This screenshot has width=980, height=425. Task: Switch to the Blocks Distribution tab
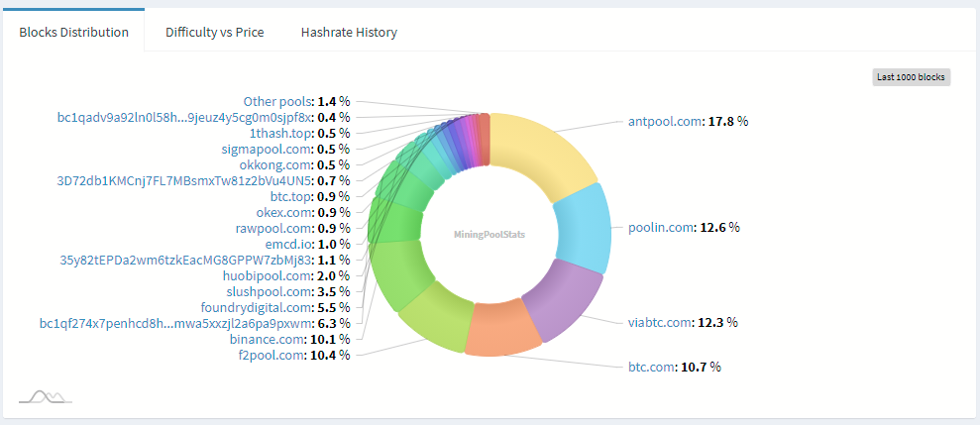tap(73, 32)
